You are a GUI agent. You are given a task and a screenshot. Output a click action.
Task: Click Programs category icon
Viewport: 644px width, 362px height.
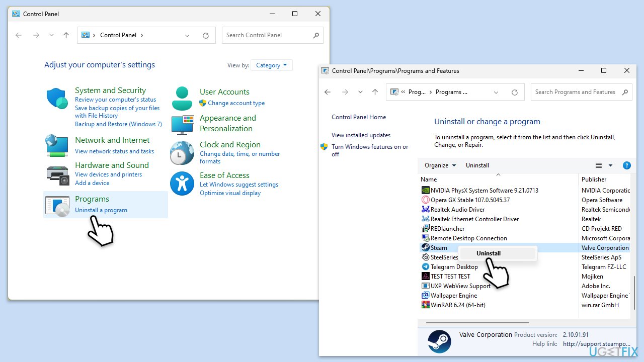click(x=57, y=206)
